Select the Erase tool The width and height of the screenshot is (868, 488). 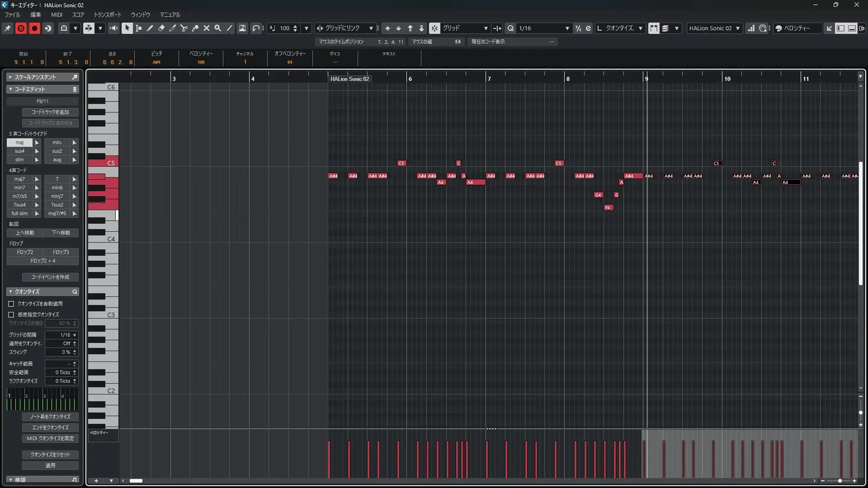161,28
